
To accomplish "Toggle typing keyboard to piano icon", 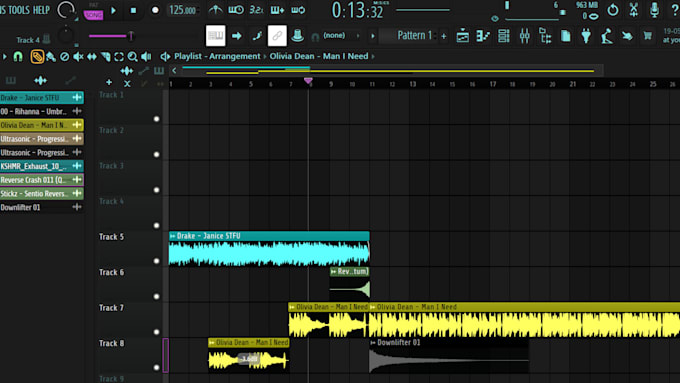I will click(216, 36).
